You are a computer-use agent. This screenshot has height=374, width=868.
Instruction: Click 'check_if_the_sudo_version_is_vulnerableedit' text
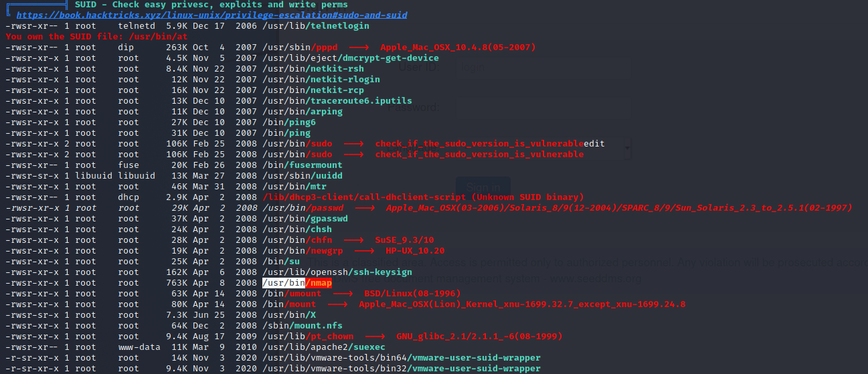489,144
